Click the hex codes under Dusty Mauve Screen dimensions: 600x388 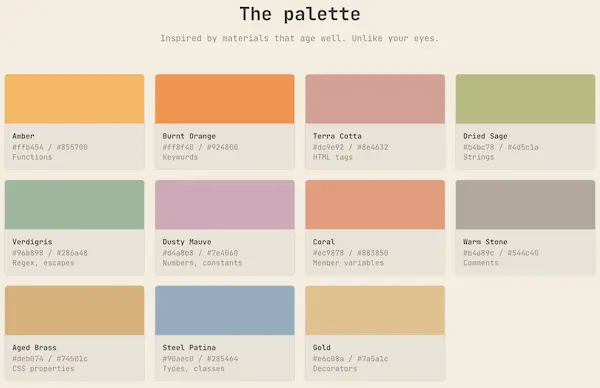click(x=200, y=253)
